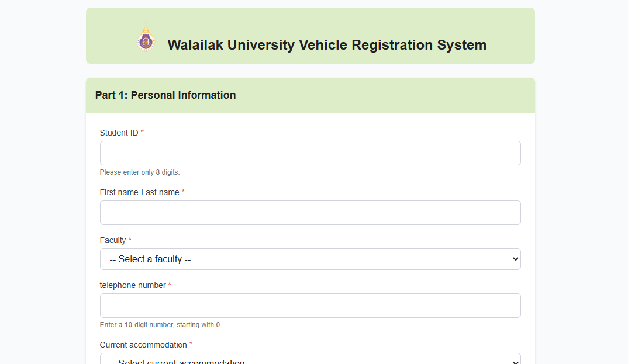
Task: Click the 10-digit number hint text
Action: click(x=161, y=325)
